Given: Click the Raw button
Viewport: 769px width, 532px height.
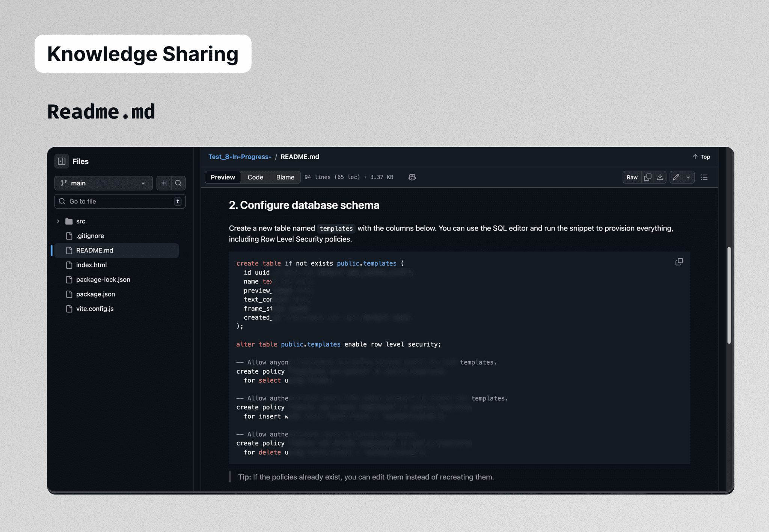Looking at the screenshot, I should [x=632, y=177].
